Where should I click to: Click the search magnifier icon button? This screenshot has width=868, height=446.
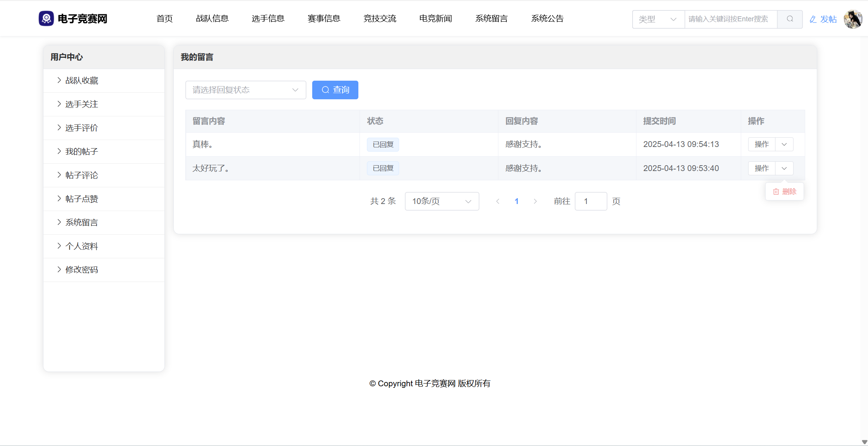790,19
